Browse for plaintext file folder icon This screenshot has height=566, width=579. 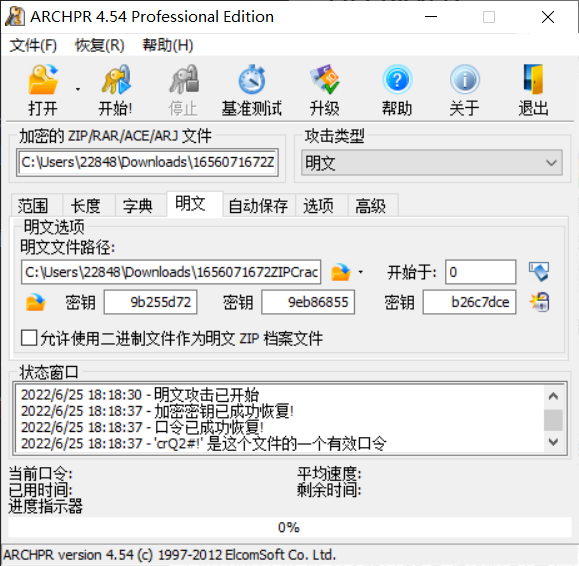click(x=340, y=272)
